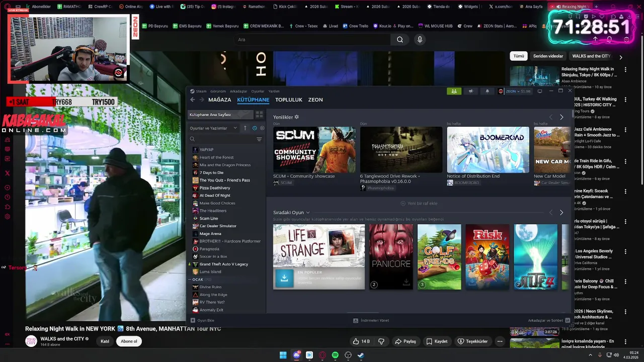Show next Sıradaki Oyun items
The image size is (644, 362).
point(561,213)
